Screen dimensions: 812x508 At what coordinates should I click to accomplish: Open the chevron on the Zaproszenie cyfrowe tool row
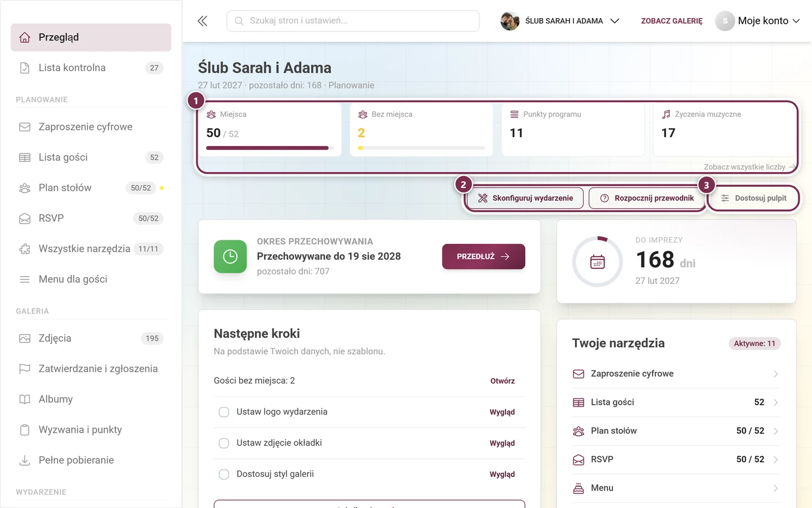click(x=776, y=374)
